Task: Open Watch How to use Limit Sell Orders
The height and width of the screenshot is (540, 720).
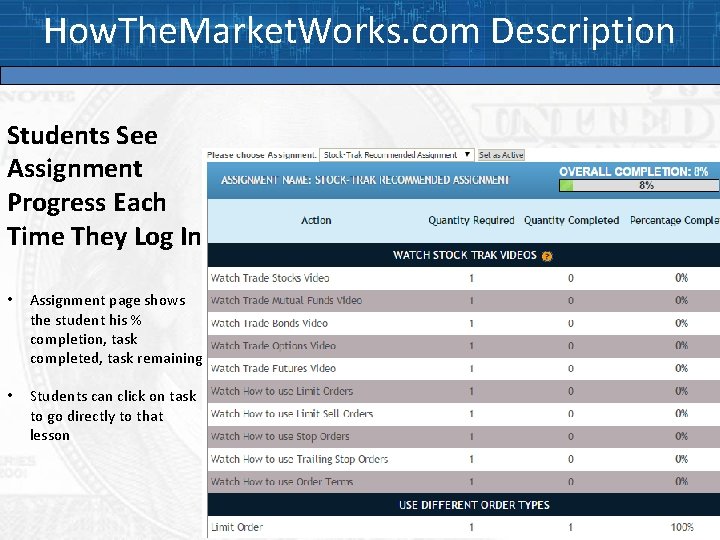Action: [292, 414]
